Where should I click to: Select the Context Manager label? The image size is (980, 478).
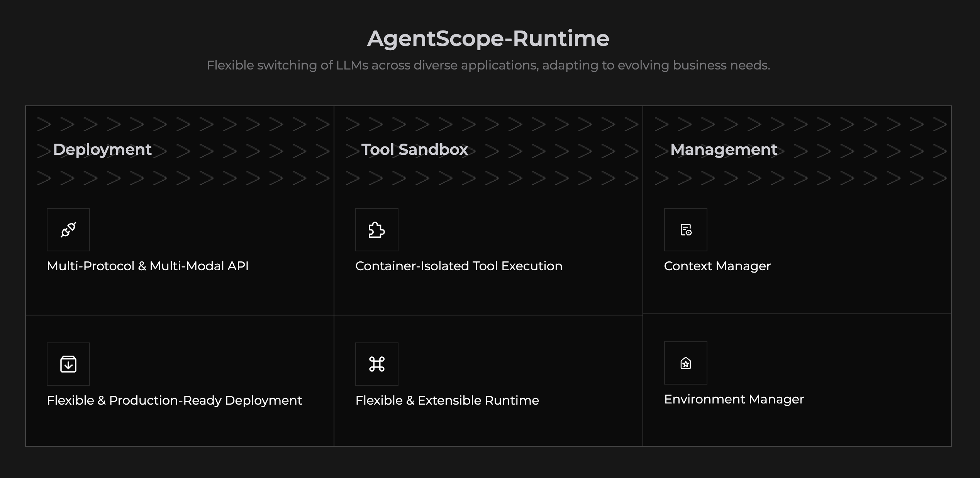click(717, 266)
